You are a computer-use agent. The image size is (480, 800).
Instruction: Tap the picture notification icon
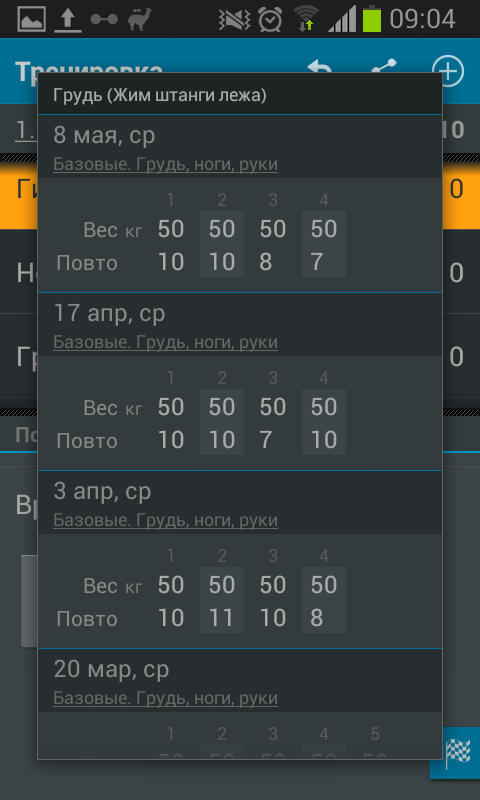coord(32,19)
